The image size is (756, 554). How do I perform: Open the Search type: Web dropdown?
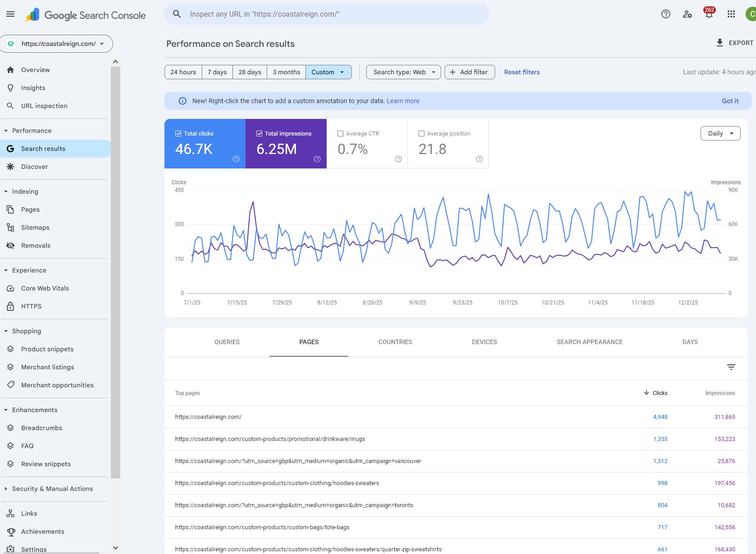click(x=403, y=72)
